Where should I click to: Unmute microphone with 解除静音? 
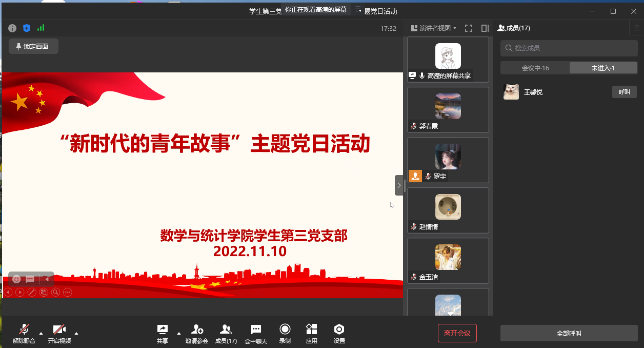coord(24,330)
